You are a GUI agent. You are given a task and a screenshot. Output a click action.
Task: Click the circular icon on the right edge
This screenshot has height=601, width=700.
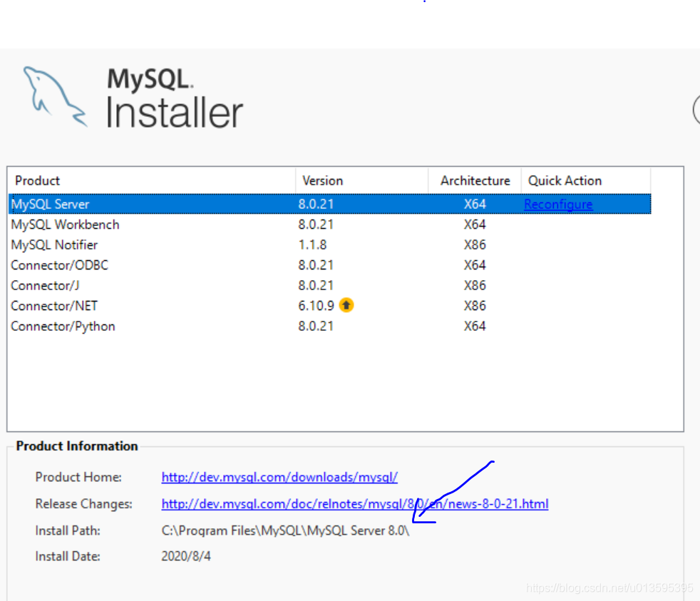click(x=696, y=111)
